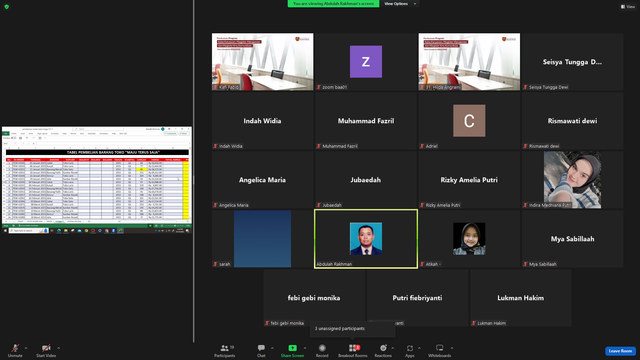Unmute the microphone in the Zoom toolbar
The image size is (640, 360).
[15, 350]
